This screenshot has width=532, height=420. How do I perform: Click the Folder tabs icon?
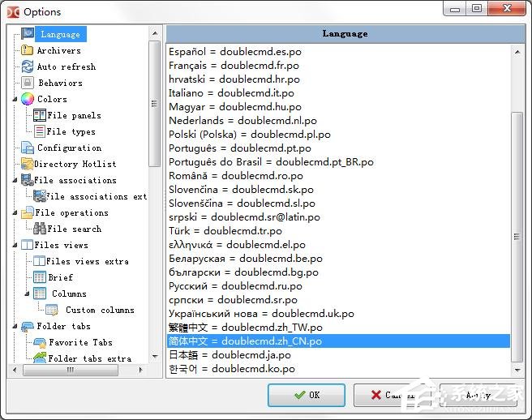pos(27,327)
